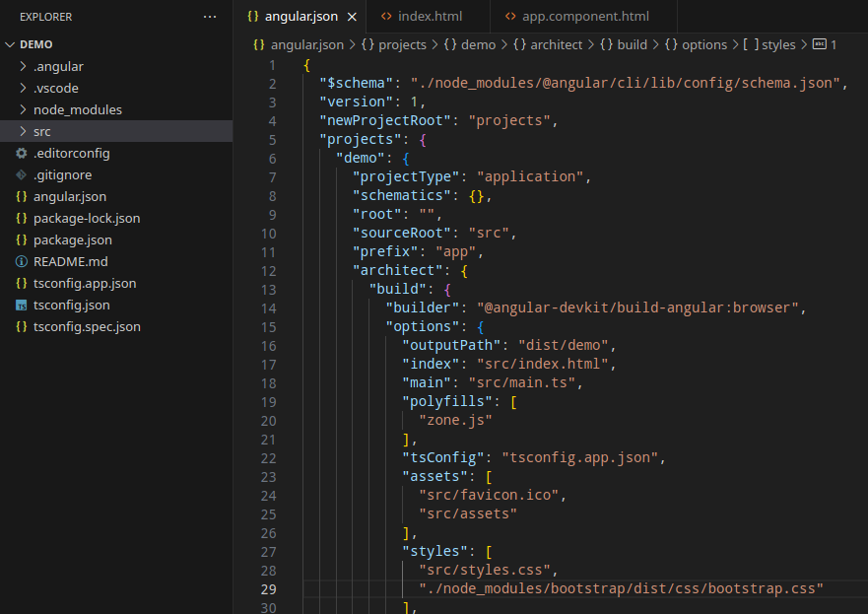The image size is (868, 614).
Task: Click the "tsconfig.app.json" value in editor
Action: (580, 458)
